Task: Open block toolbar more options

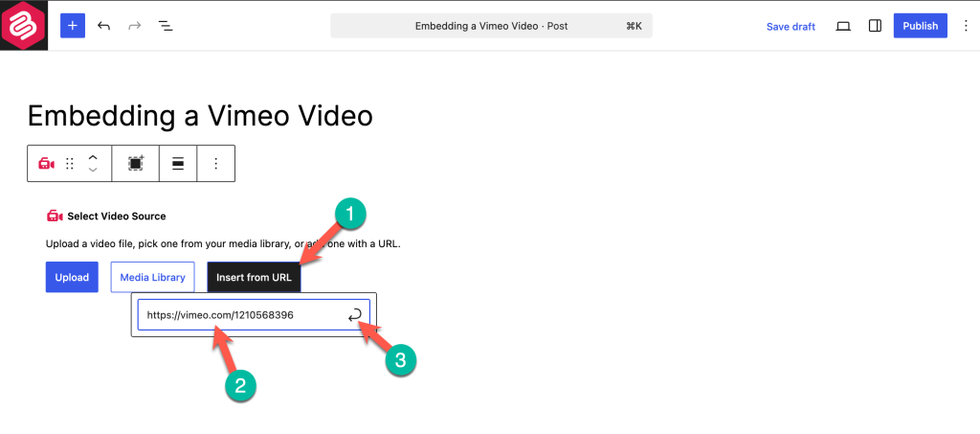Action: pos(215,164)
